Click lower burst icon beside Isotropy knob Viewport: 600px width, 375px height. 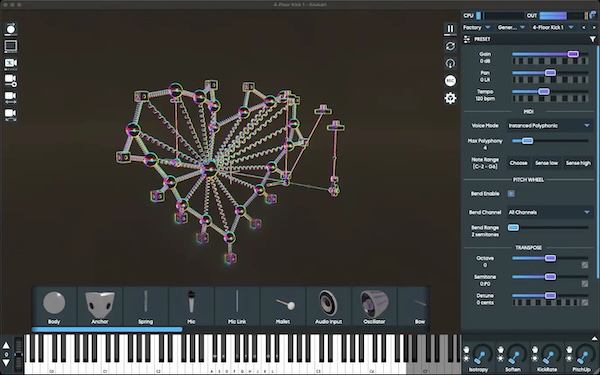(x=466, y=359)
